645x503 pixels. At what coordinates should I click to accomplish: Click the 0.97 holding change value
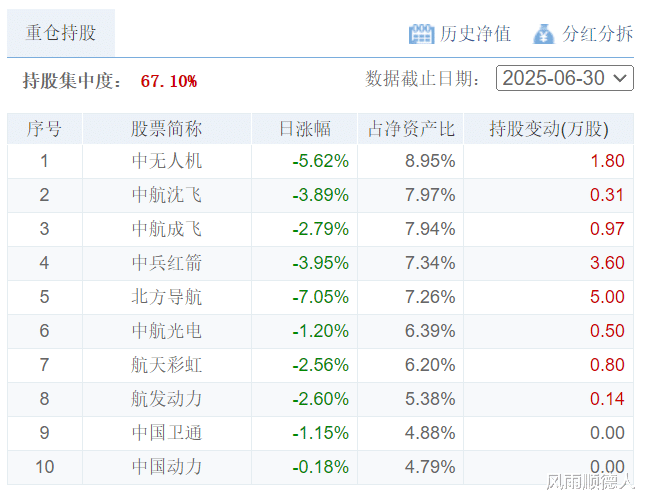click(x=608, y=229)
